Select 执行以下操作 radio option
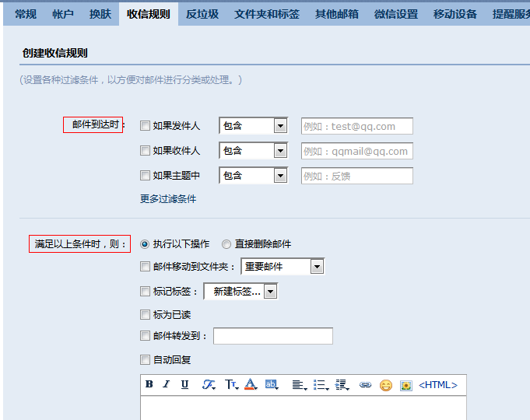Viewport: 530px width, 420px height. point(145,244)
